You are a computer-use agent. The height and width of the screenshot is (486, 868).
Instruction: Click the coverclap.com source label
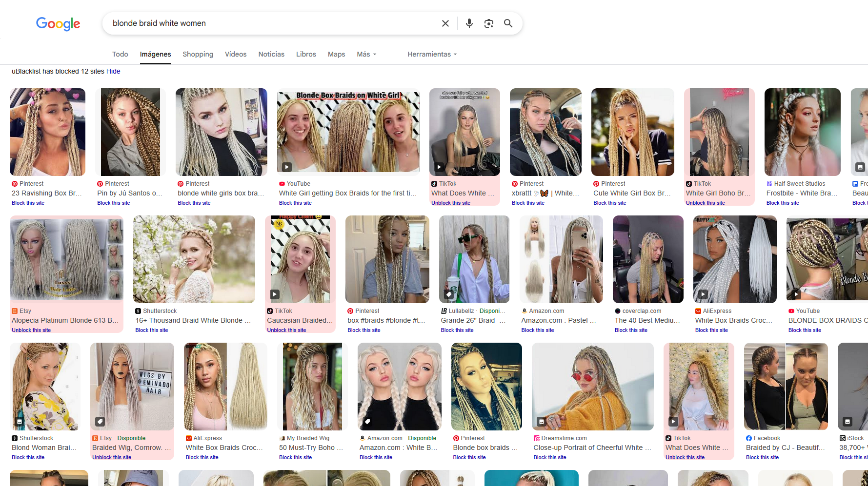pos(642,311)
